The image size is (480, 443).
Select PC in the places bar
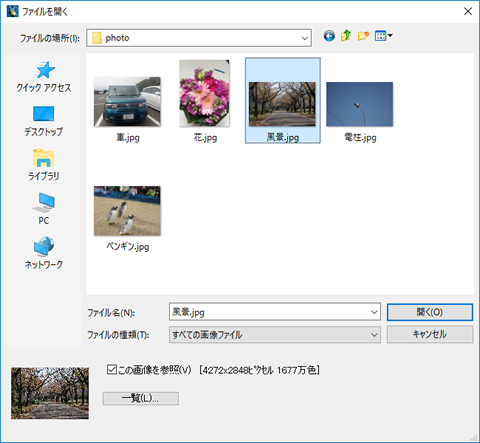(x=44, y=209)
